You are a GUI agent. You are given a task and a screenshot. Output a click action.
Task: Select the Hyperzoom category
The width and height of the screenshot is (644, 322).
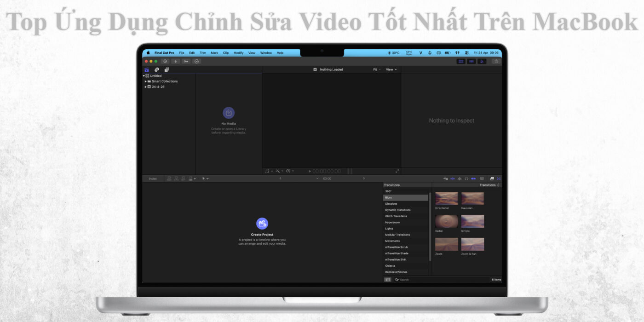coord(405,222)
